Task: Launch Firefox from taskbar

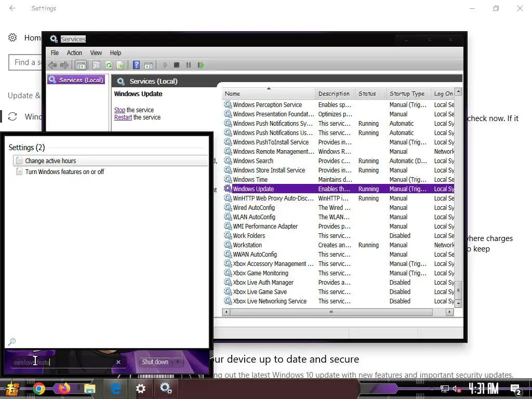Action: tap(64, 389)
